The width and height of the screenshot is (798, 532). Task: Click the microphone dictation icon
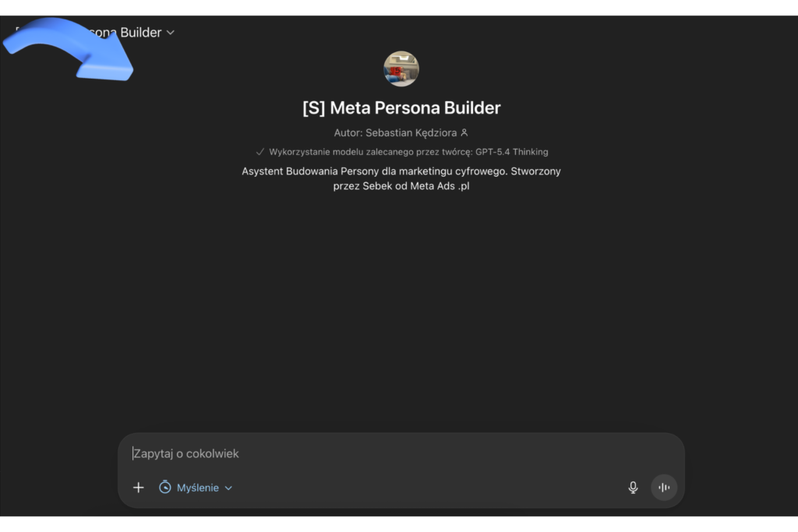pos(633,488)
